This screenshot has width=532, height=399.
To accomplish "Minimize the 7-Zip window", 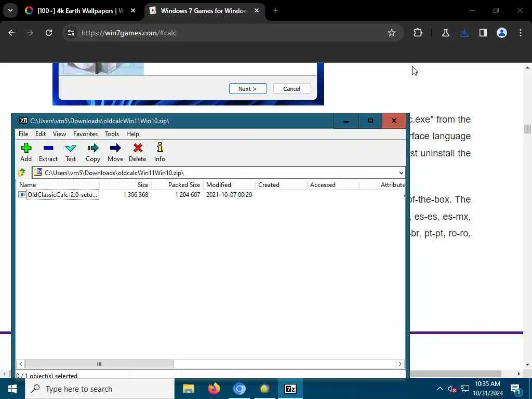I will click(x=345, y=121).
